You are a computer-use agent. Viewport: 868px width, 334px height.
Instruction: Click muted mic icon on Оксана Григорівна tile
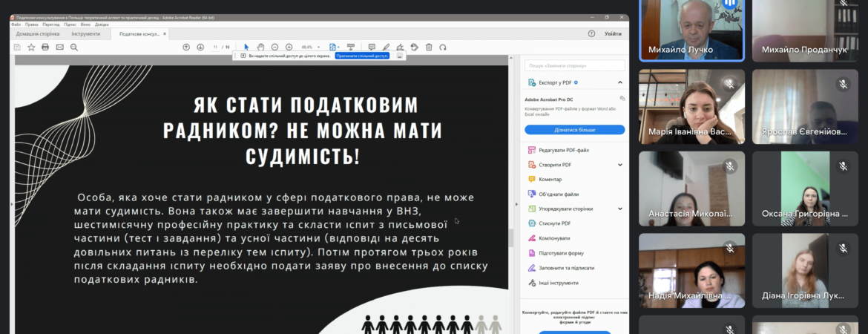coord(843,166)
